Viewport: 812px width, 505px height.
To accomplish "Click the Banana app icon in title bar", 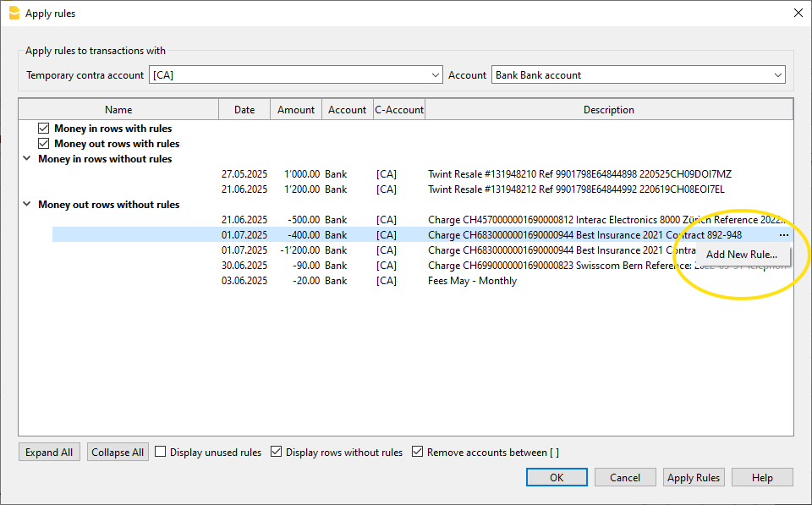I will tap(14, 13).
